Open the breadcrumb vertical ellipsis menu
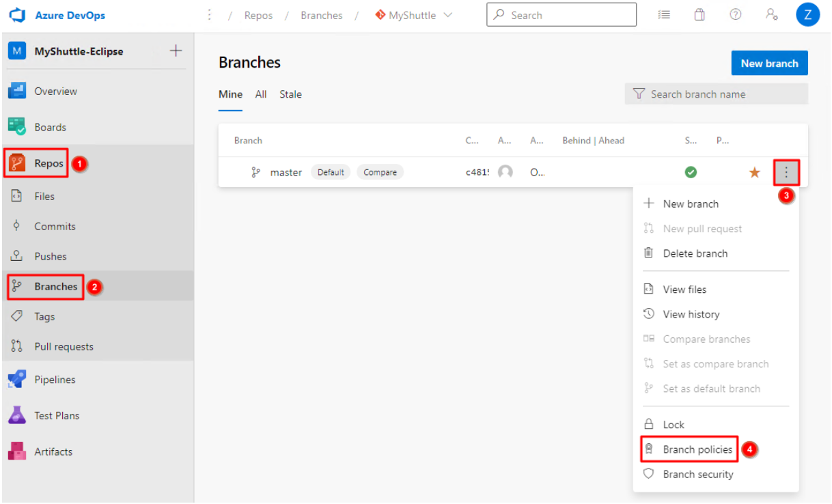 pyautogui.click(x=210, y=15)
